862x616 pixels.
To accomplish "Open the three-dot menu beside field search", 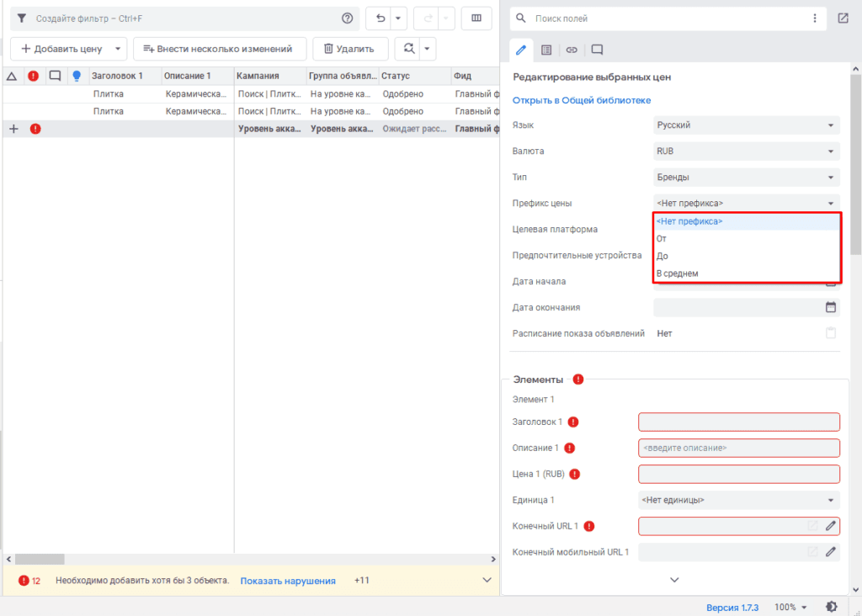I will click(x=815, y=19).
